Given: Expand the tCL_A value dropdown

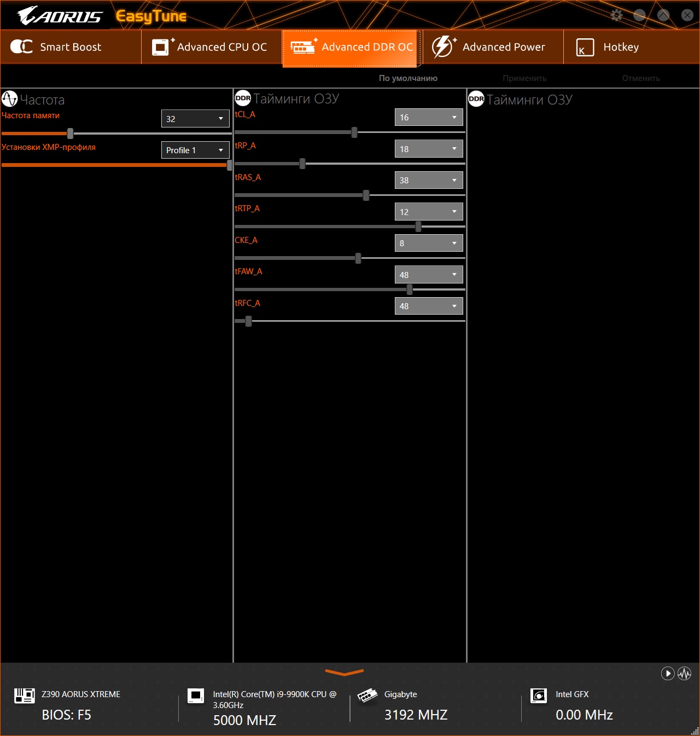Looking at the screenshot, I should click(x=429, y=117).
